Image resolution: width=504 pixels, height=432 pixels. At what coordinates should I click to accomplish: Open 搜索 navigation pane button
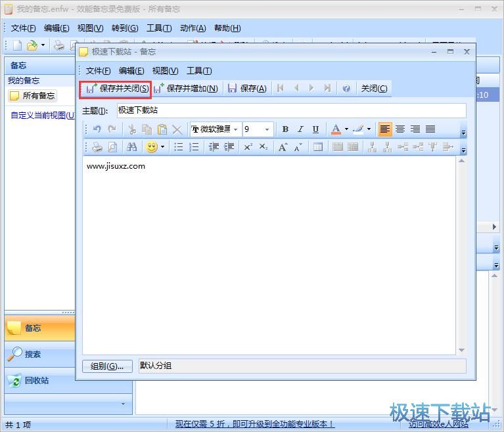click(40, 355)
